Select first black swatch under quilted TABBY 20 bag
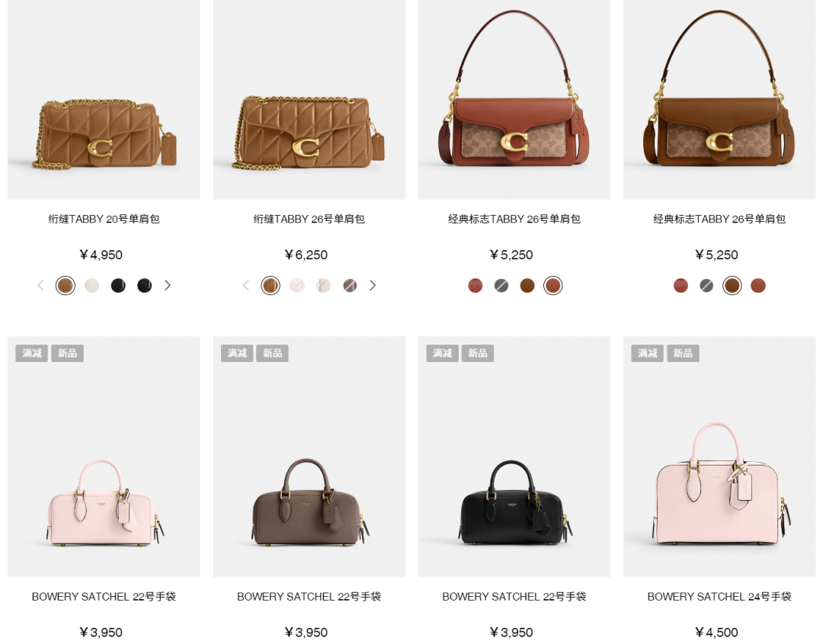The image size is (823, 644). [118, 286]
